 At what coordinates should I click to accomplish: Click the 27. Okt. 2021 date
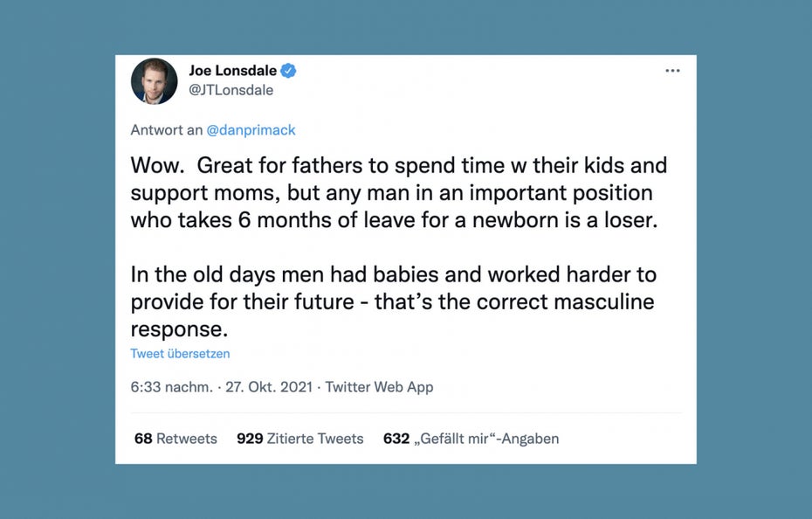(269, 387)
